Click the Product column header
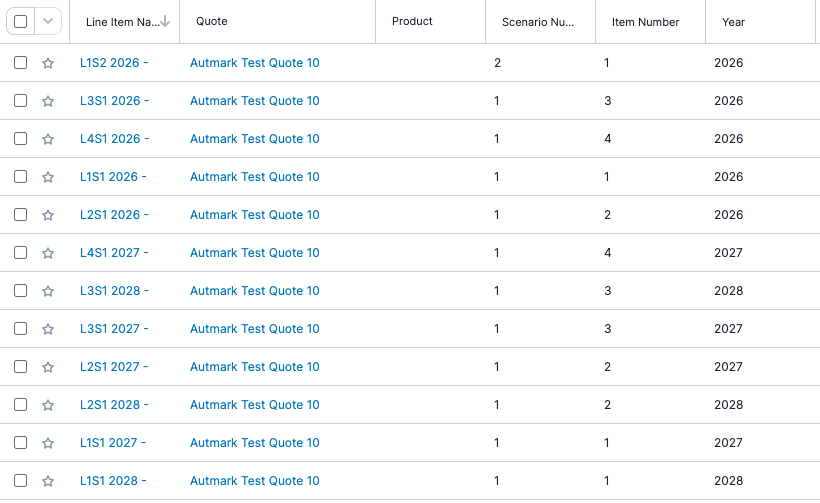Viewport: 820px width, 503px height. (x=412, y=22)
